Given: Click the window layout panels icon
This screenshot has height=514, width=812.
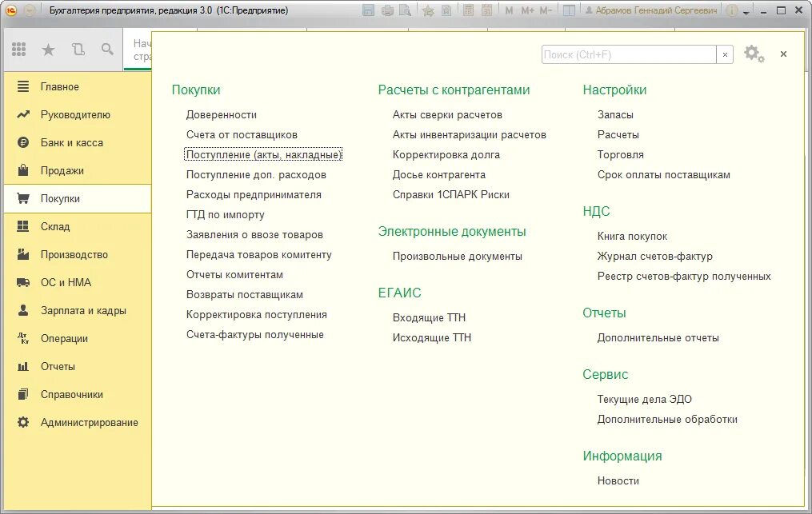Looking at the screenshot, I should coord(569,10).
